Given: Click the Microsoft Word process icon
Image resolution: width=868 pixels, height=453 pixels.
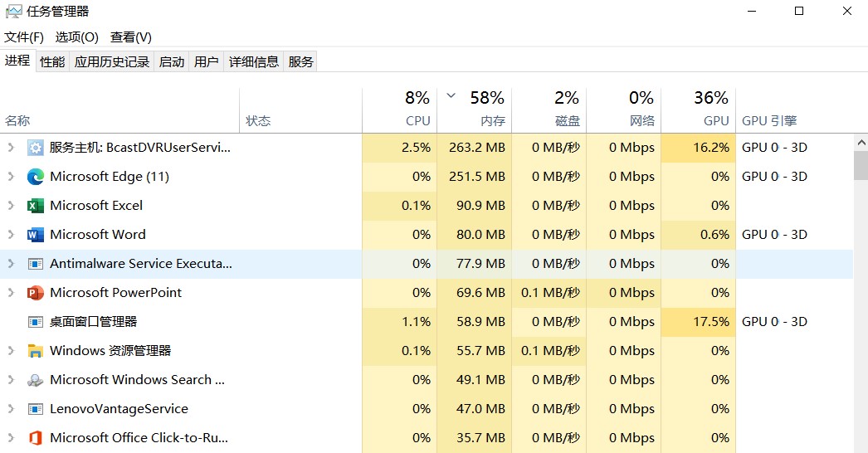Looking at the screenshot, I should (x=36, y=235).
